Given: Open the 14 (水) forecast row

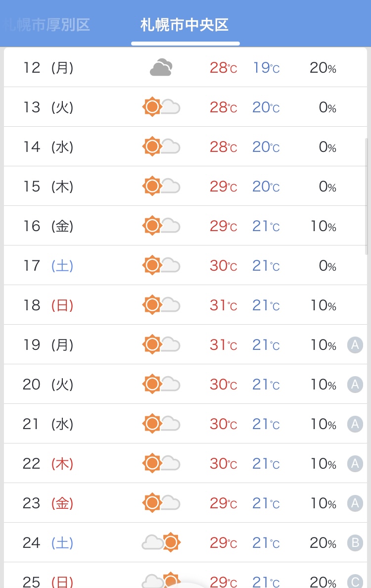Looking at the screenshot, I should click(185, 147).
